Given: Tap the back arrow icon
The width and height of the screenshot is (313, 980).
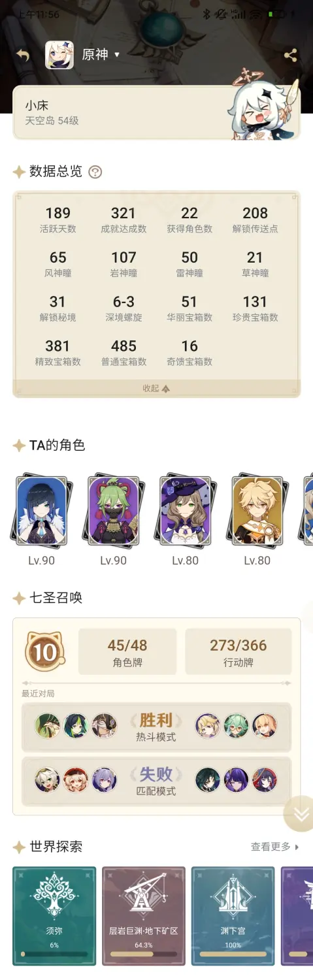Looking at the screenshot, I should coord(23,55).
